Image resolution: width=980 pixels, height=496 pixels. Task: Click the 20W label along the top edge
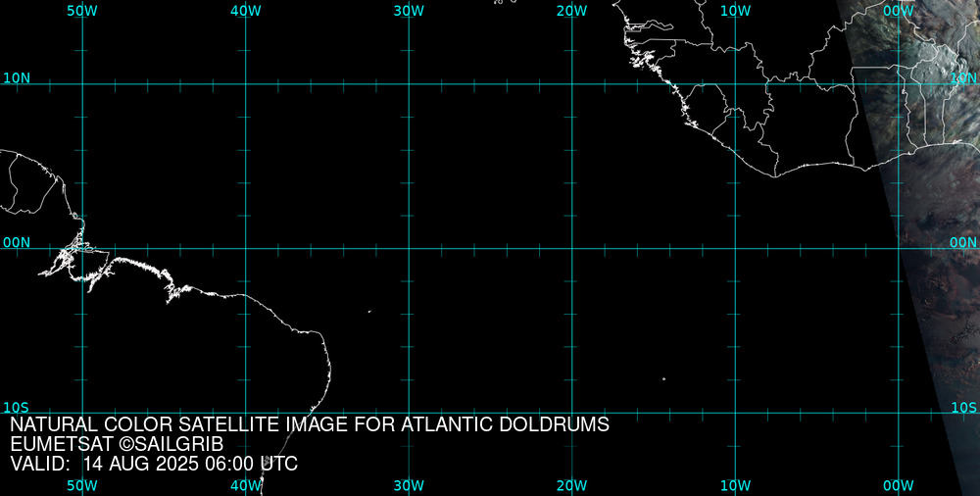pos(572,11)
